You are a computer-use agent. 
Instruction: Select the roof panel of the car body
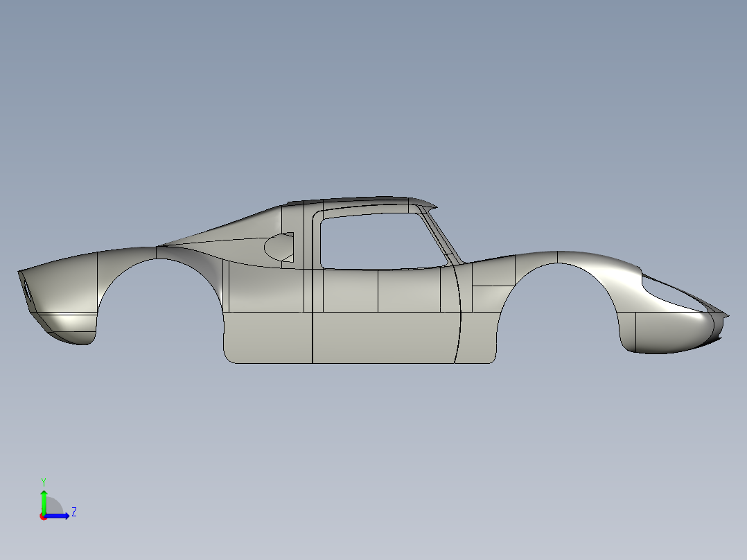click(x=360, y=200)
